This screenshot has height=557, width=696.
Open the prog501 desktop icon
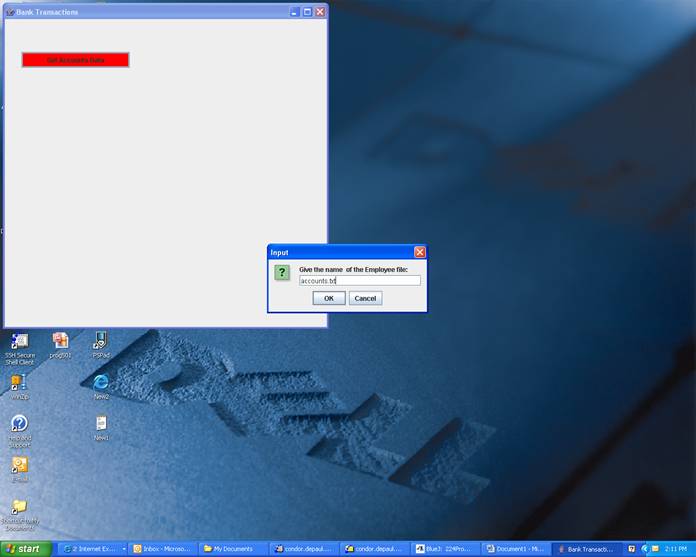[x=60, y=341]
